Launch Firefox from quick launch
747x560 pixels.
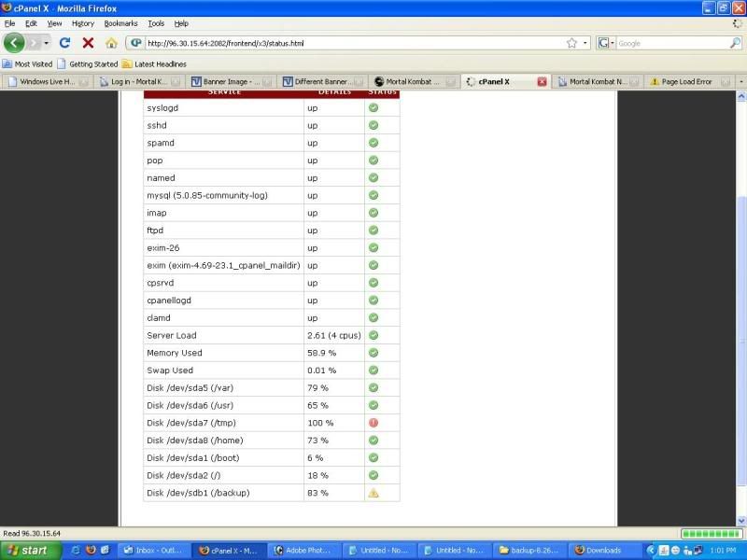pos(91,550)
